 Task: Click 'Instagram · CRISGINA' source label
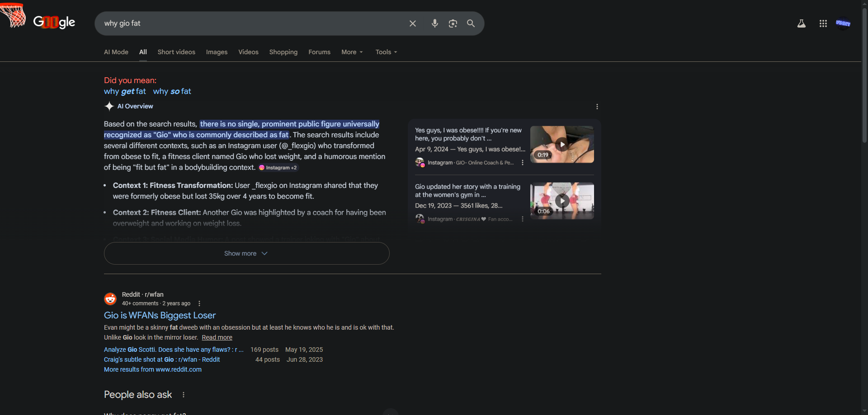[470, 219]
